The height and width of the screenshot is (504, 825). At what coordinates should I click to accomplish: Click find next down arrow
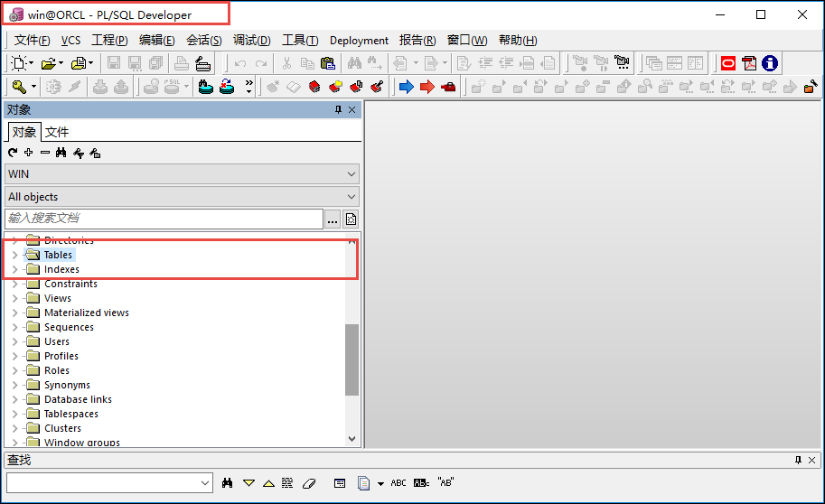pos(248,482)
